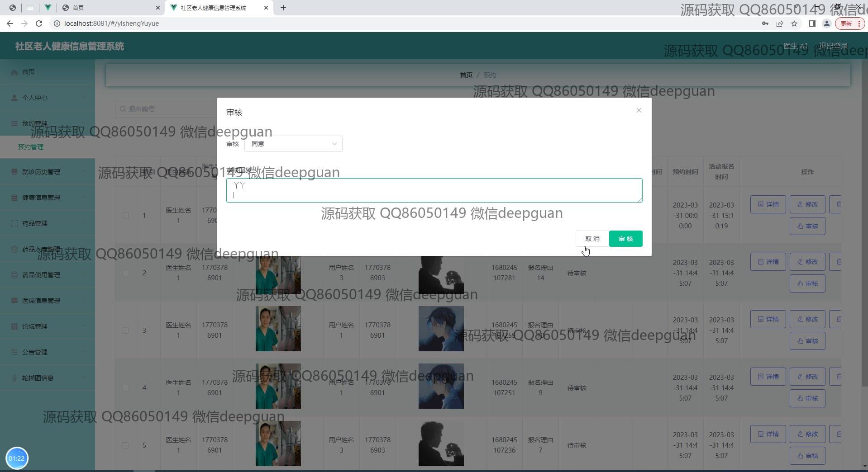Click the 首页 breadcrumb link
The image size is (868, 472).
[x=466, y=75]
